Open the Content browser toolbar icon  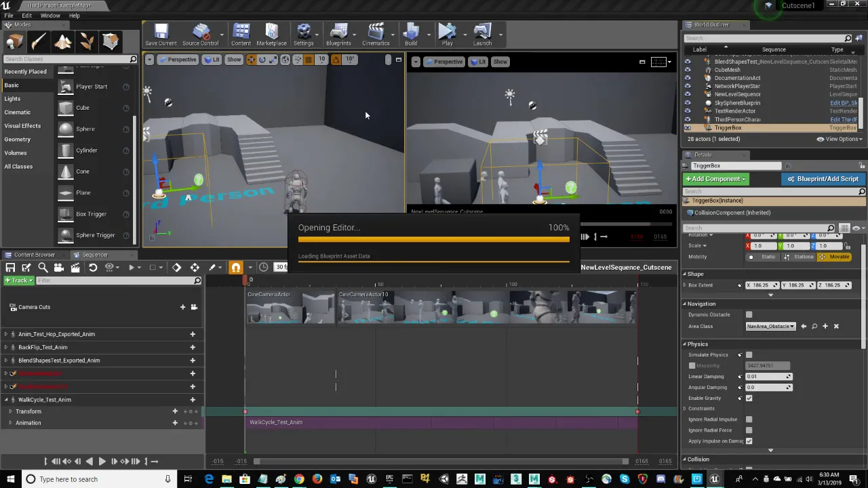point(241,35)
